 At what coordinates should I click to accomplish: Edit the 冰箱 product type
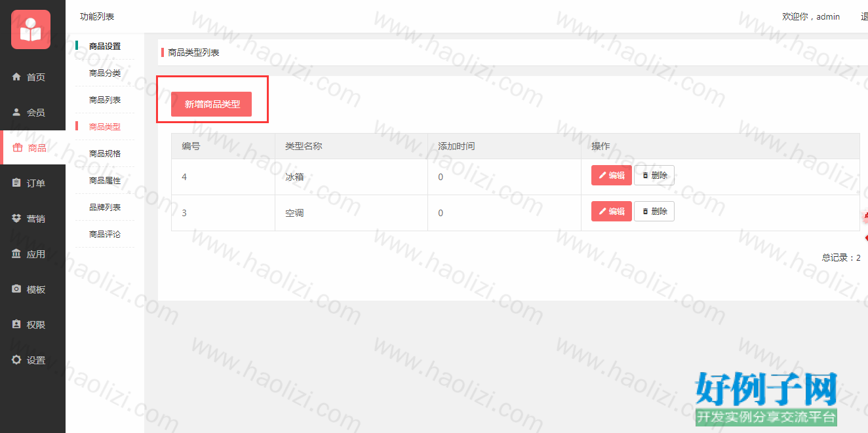tap(612, 176)
